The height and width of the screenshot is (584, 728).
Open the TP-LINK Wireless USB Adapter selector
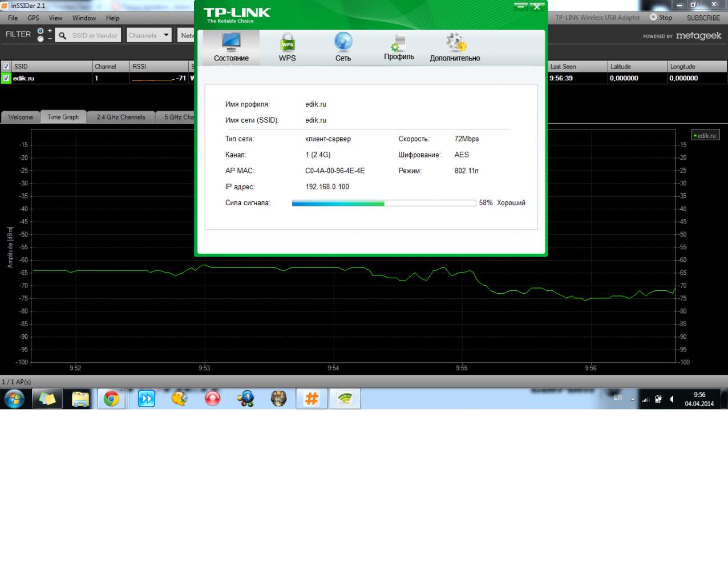click(x=597, y=18)
